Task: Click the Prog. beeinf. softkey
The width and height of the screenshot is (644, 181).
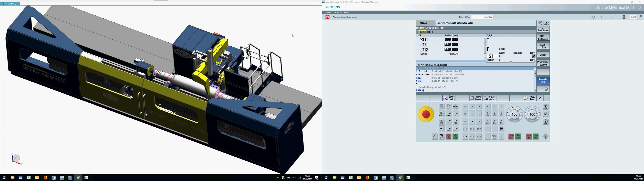Action: click(x=476, y=98)
